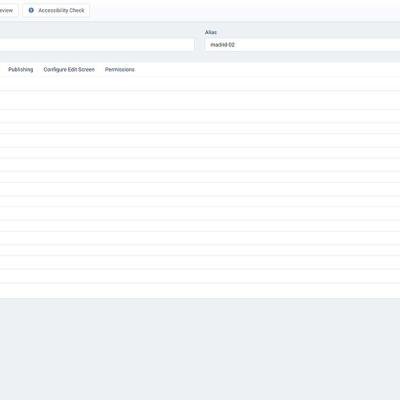Click the circular icon beside Accessibility Check
Viewport: 400px width, 400px height.
[x=31, y=10]
